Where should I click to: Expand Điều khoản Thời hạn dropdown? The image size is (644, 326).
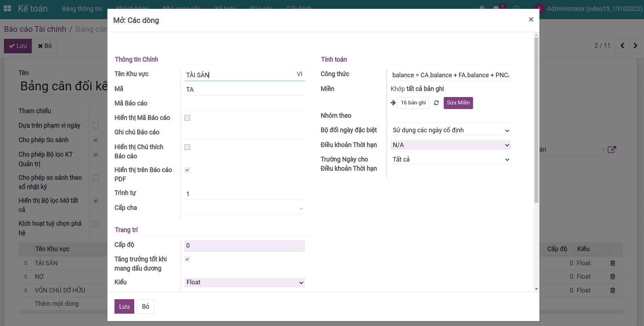[x=450, y=145]
